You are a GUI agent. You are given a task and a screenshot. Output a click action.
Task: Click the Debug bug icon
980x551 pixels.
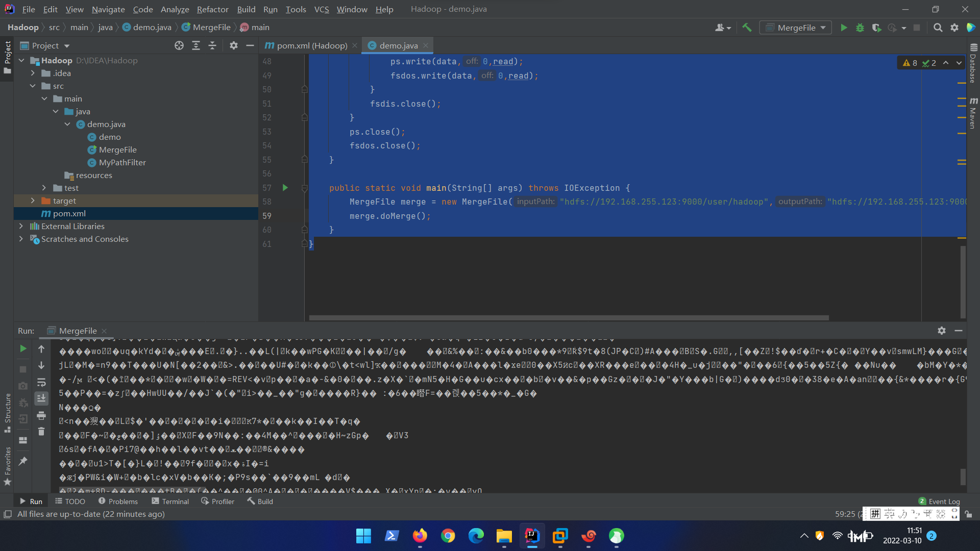860,28
